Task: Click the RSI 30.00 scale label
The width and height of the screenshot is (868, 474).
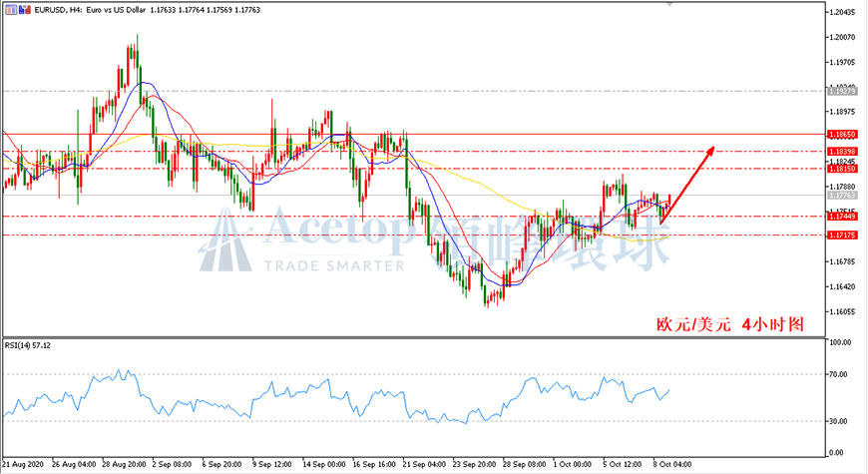Action: click(x=838, y=421)
